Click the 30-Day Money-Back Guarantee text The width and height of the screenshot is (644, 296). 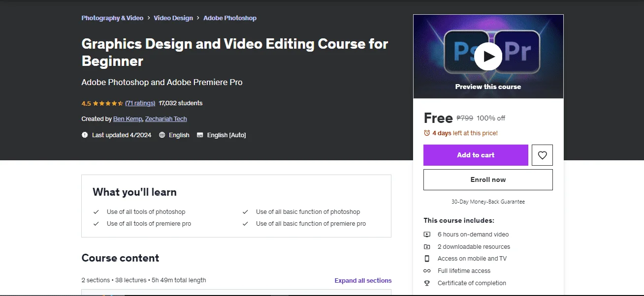click(488, 202)
